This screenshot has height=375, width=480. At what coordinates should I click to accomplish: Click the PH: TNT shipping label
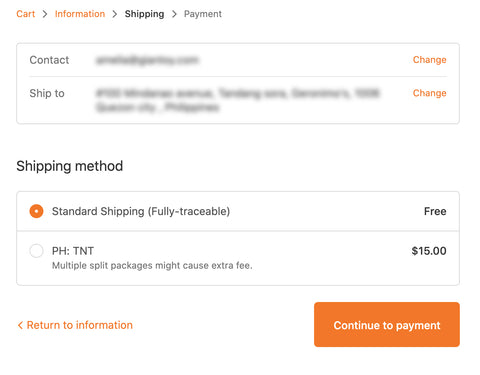click(x=73, y=251)
